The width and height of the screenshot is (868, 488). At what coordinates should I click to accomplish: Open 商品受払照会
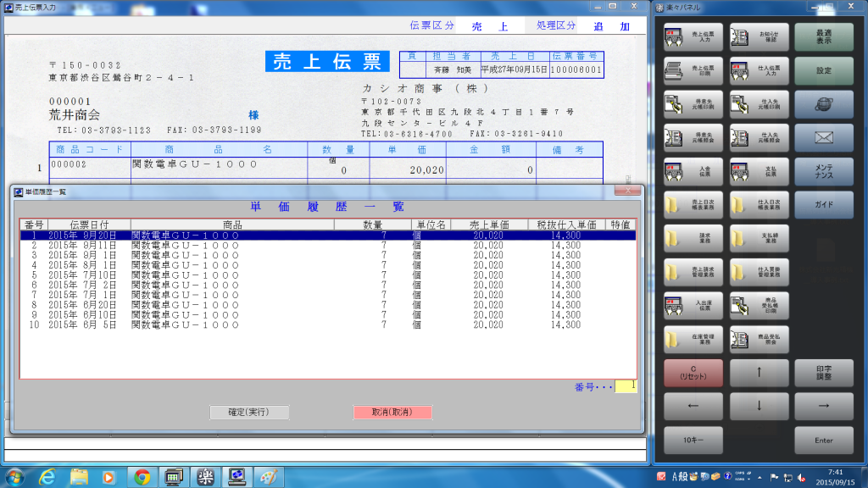tap(759, 339)
